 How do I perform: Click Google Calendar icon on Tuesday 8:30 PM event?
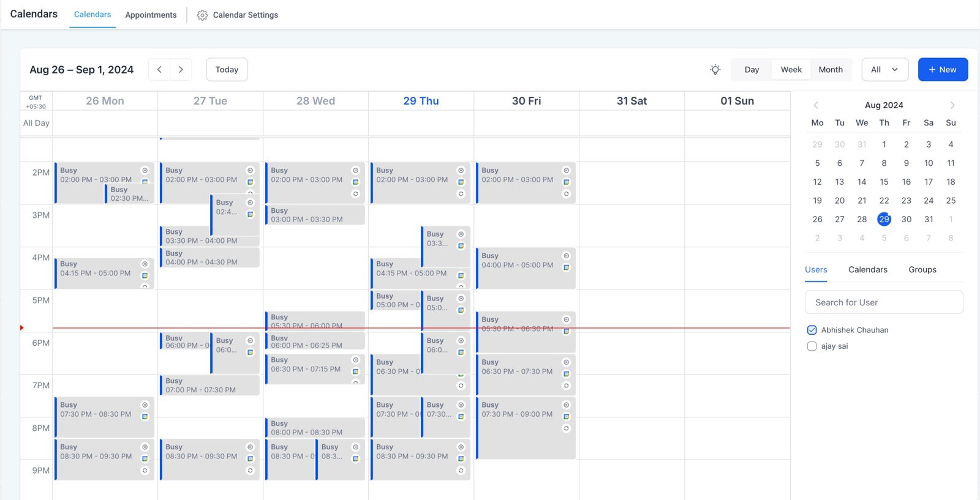pyautogui.click(x=250, y=459)
